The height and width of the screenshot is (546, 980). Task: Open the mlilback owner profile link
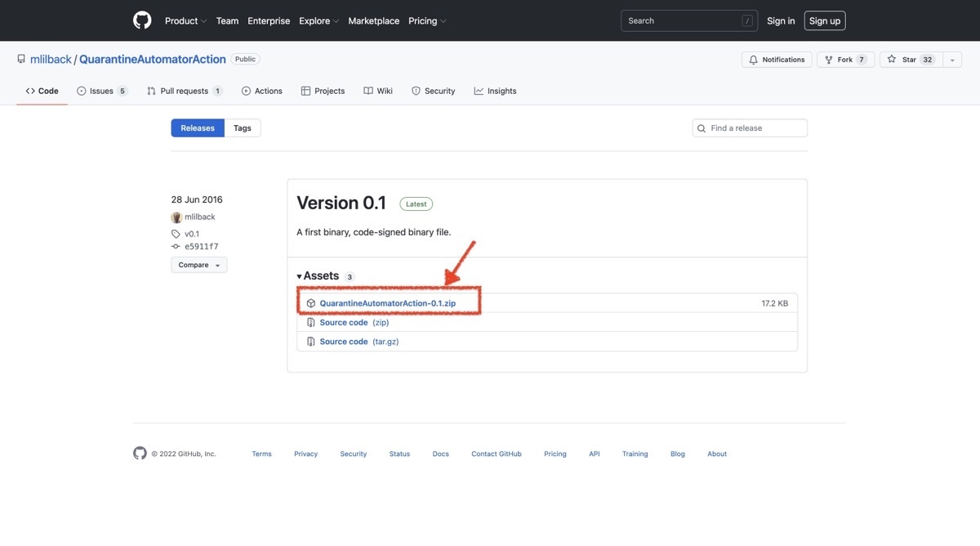51,60
